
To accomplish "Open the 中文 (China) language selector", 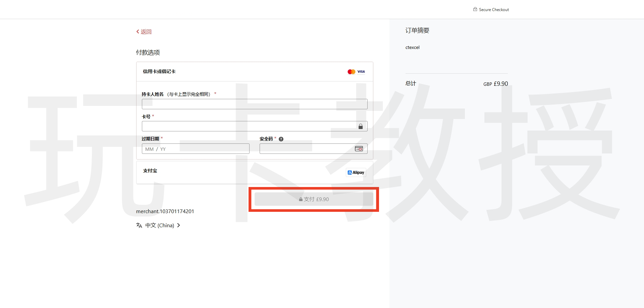I will coord(160,225).
